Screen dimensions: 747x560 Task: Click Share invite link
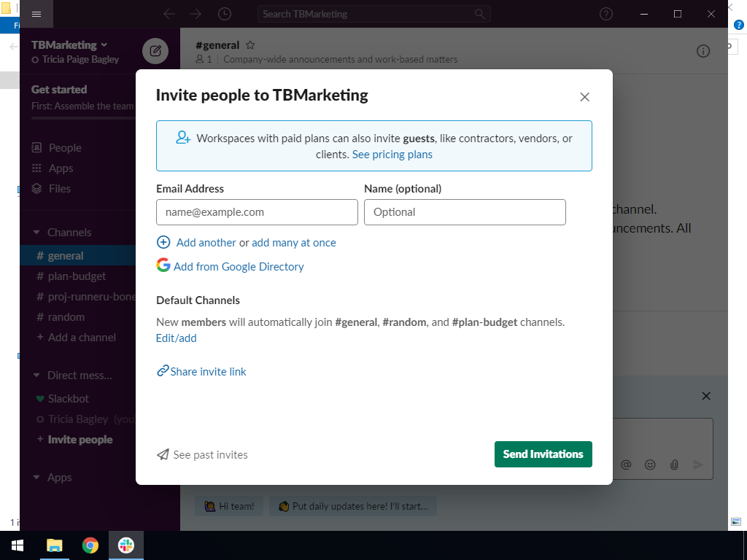coord(208,371)
